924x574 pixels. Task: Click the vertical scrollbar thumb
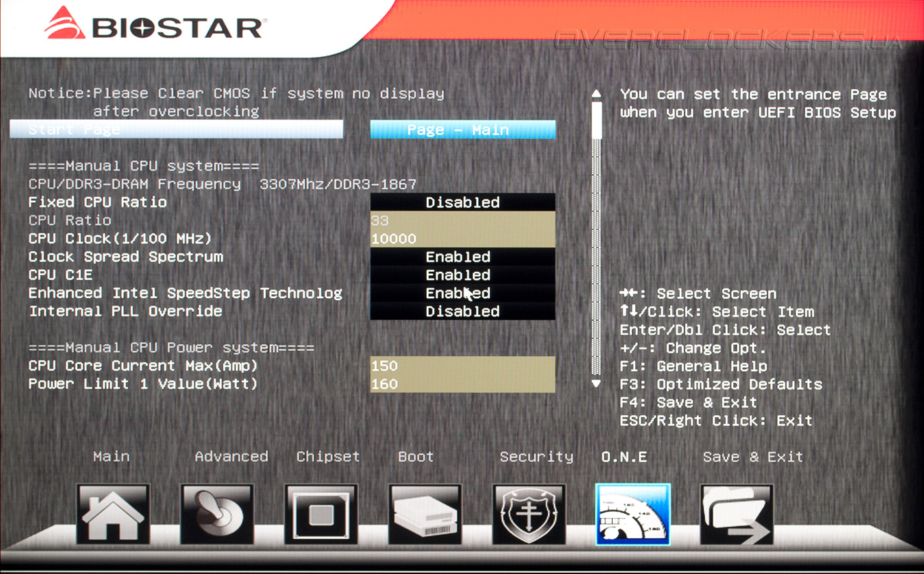(x=596, y=120)
